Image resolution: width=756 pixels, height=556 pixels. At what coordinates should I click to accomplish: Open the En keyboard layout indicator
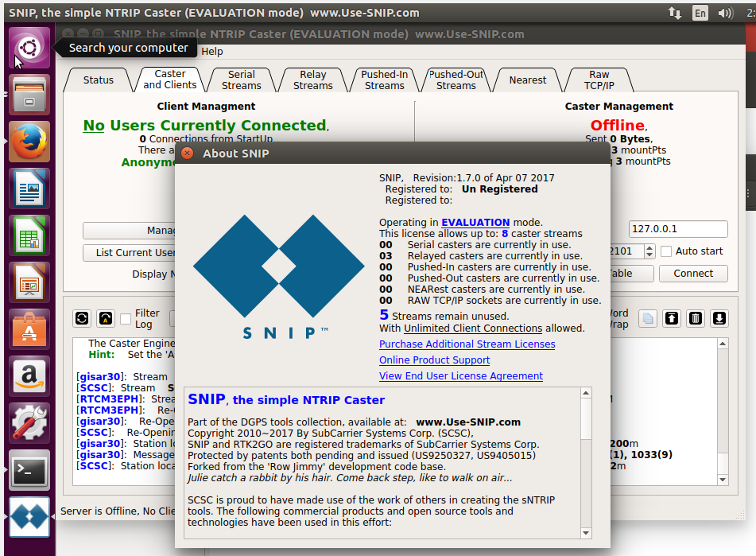click(700, 13)
